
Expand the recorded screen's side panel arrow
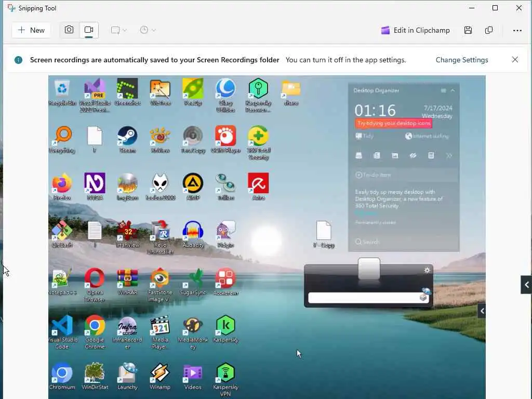482,311
